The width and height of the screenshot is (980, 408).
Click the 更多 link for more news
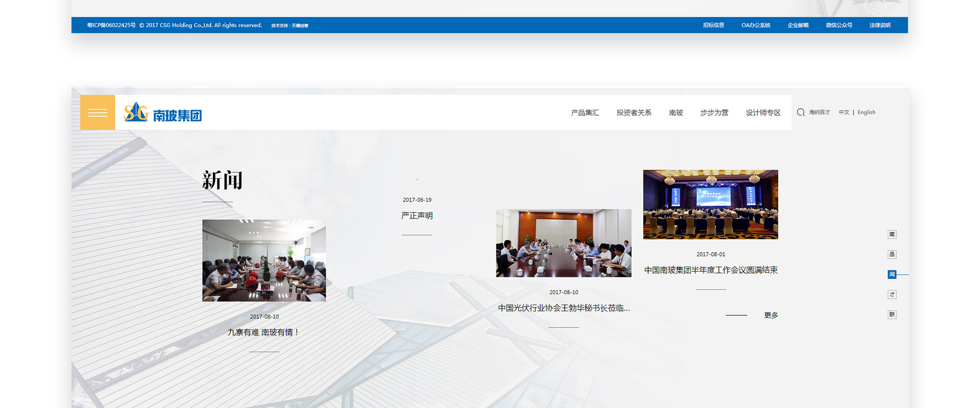tap(771, 315)
